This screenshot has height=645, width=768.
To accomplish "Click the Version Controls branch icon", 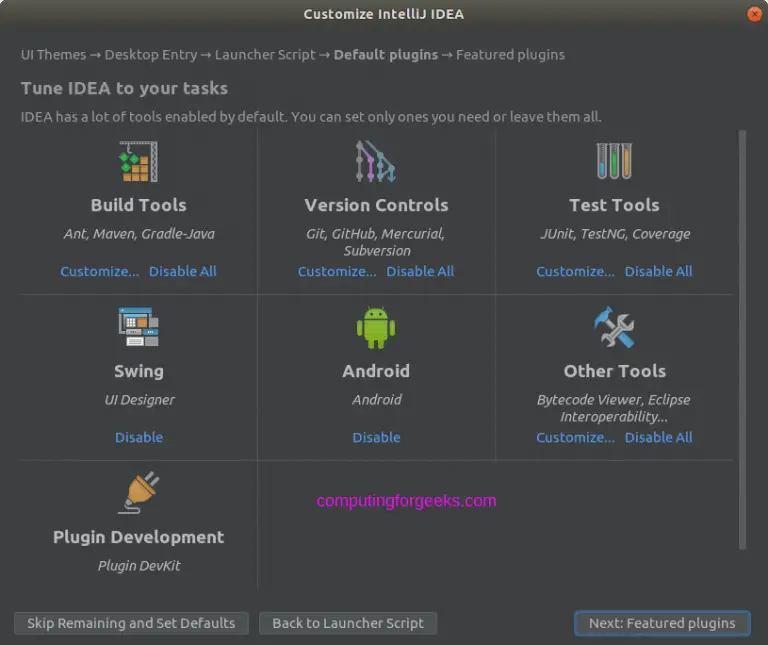I will point(376,161).
